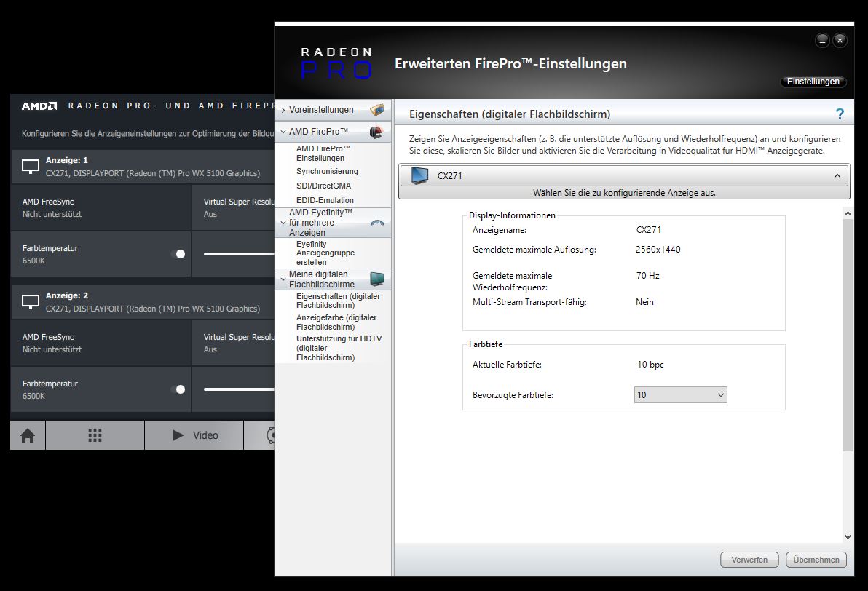Collapse the AMD FirePro section
This screenshot has height=591, width=868.
283,132
